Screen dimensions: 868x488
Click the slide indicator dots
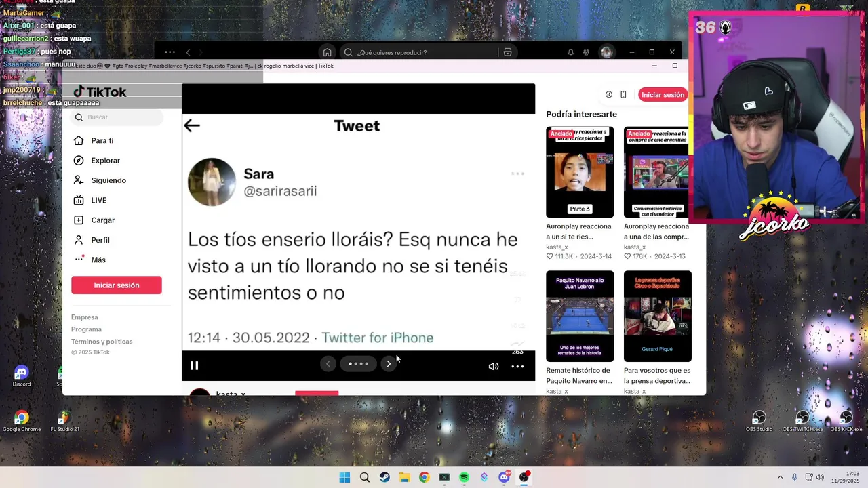[358, 364]
